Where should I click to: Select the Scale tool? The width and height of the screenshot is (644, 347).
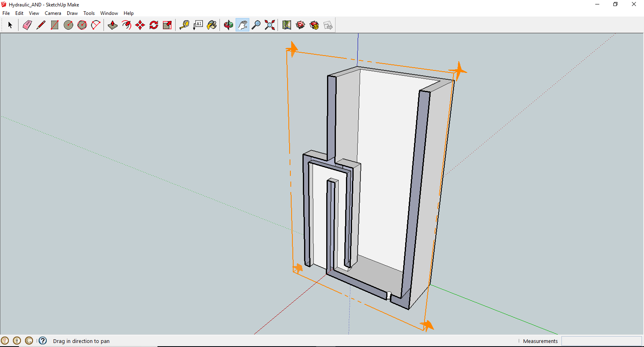tap(168, 25)
